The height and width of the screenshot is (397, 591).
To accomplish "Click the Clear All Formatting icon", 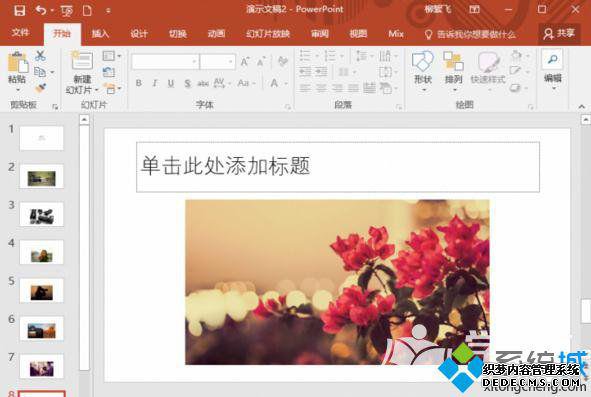I will [282, 61].
